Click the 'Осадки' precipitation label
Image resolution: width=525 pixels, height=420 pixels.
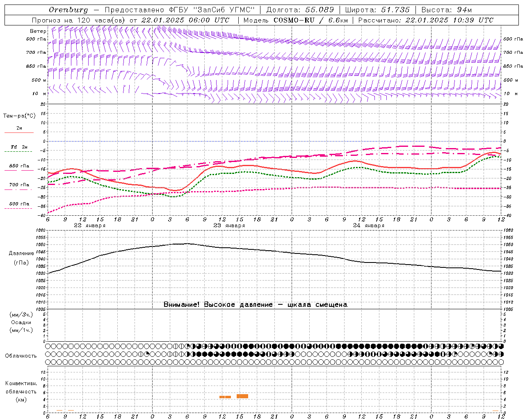pyautogui.click(x=21, y=322)
